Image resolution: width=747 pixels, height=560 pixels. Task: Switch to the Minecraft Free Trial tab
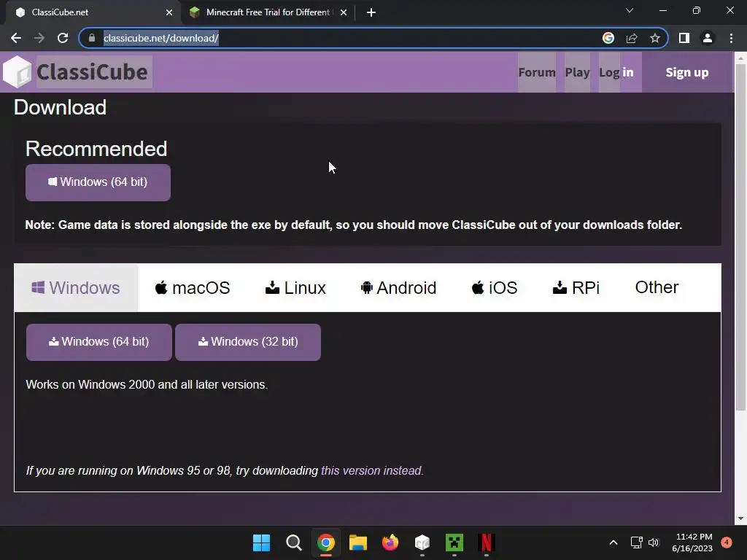point(268,12)
